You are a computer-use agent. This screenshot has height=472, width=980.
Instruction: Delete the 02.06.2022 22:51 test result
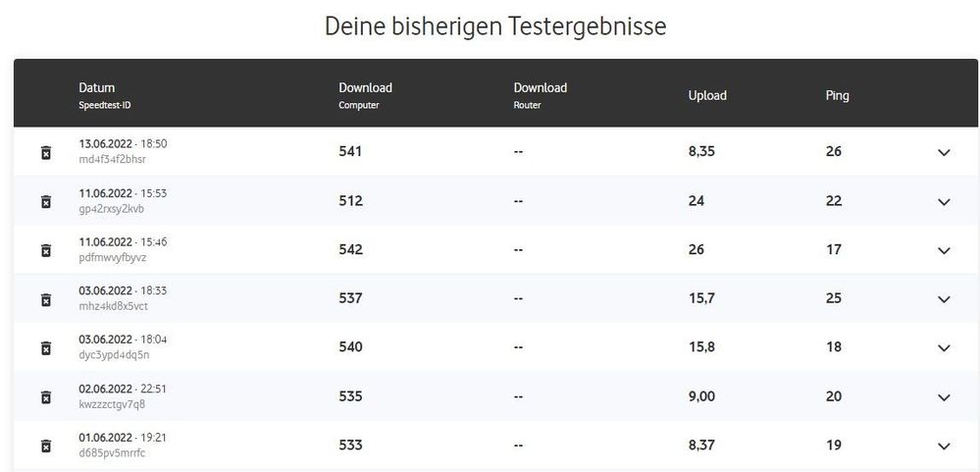pyautogui.click(x=45, y=396)
